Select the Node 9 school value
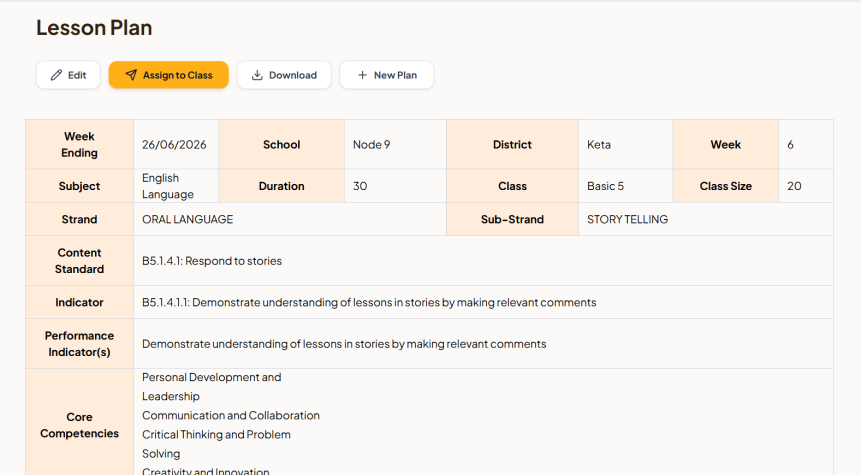This screenshot has height=475, width=861. (x=371, y=144)
